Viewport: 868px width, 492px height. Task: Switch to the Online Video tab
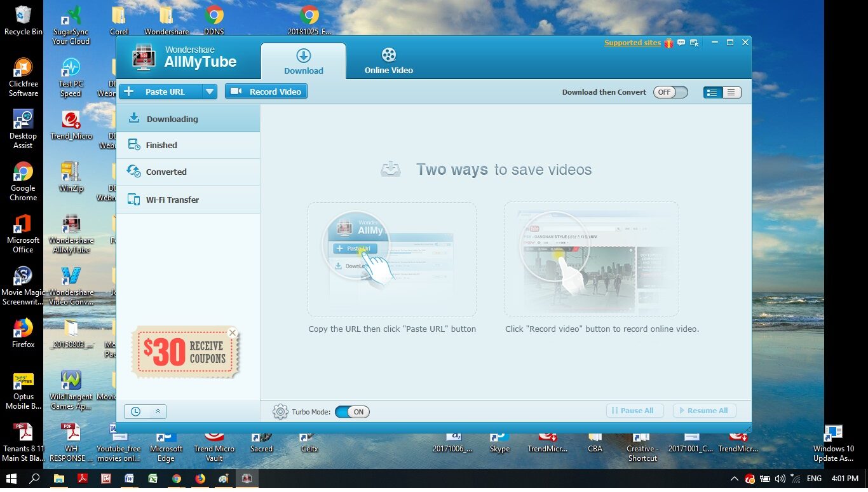389,61
